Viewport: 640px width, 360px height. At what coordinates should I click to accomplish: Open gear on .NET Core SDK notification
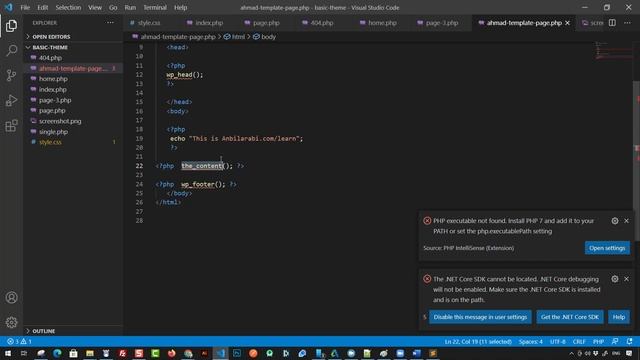[615, 279]
